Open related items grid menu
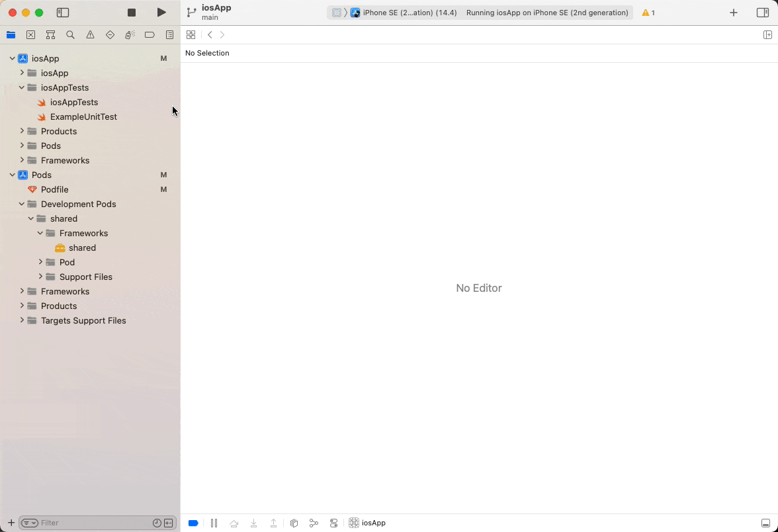This screenshot has width=778, height=532. [191, 34]
